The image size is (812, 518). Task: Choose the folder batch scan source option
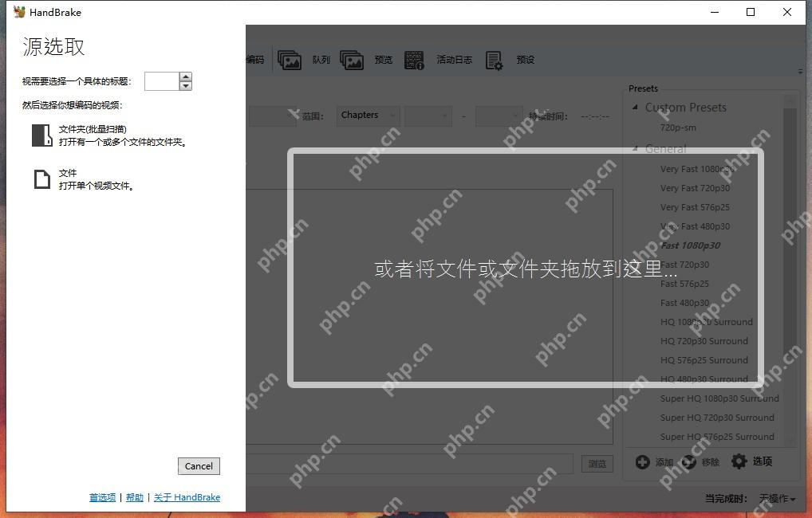pos(109,135)
